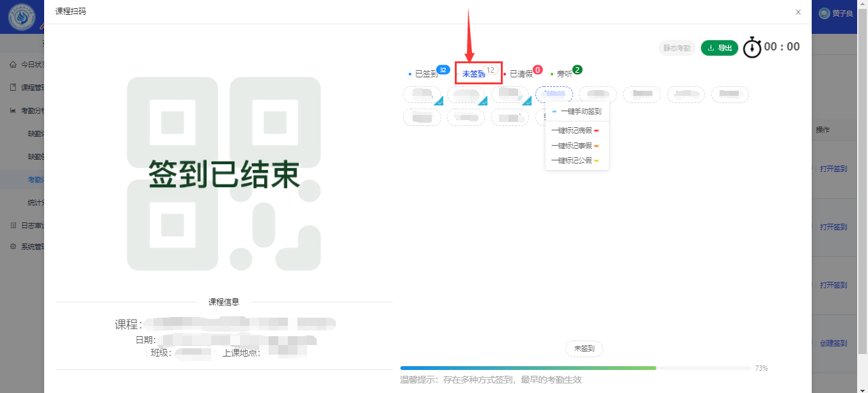Click the student chip with blue dashed border
868x393 pixels.
pos(554,95)
